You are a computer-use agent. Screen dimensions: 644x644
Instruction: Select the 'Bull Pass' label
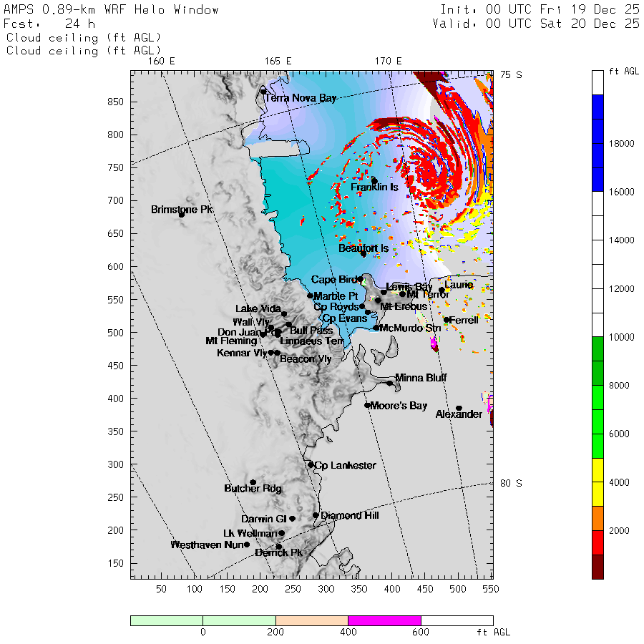tap(311, 331)
